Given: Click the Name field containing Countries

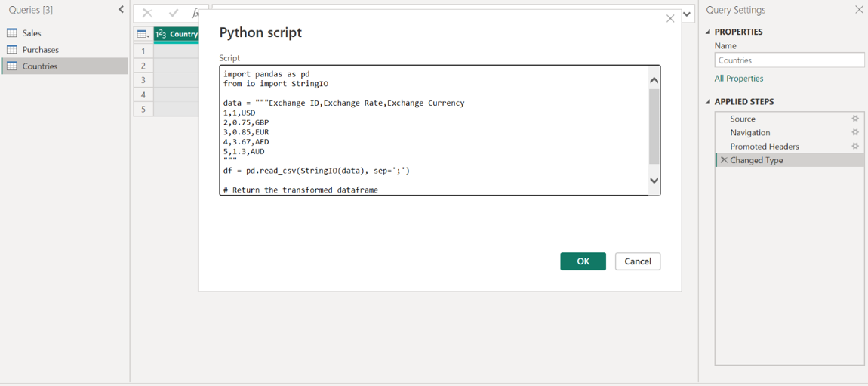Looking at the screenshot, I should [x=789, y=60].
